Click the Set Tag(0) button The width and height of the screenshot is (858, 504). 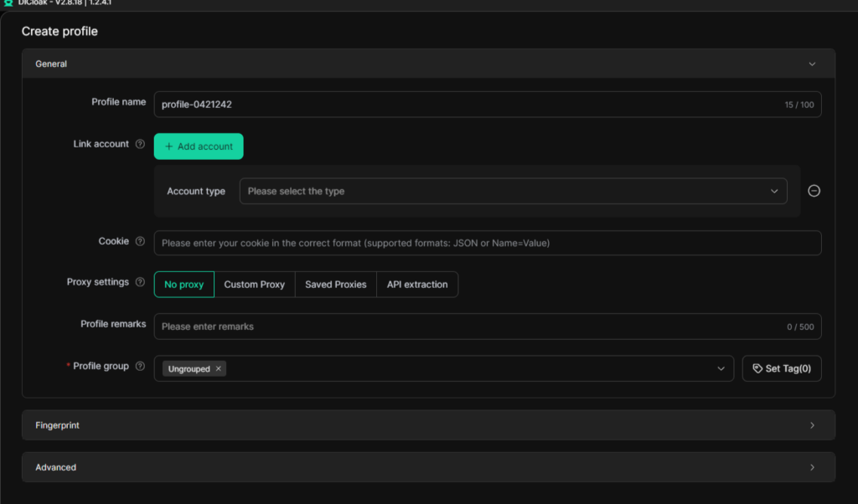click(782, 368)
